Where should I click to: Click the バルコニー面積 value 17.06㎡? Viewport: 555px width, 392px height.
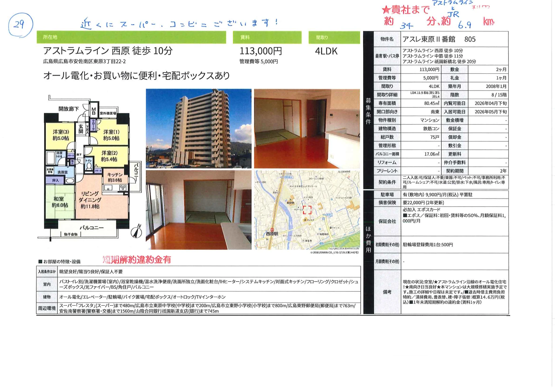coord(432,154)
